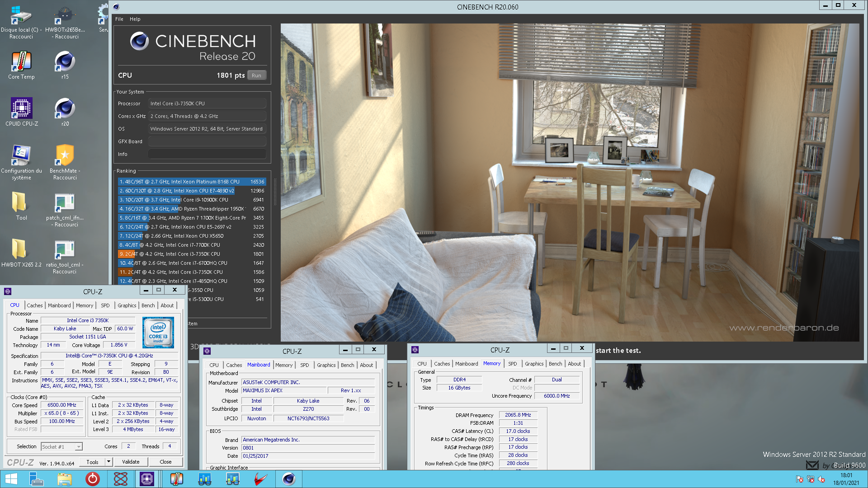Screen dimensions: 868x488
Task: Click Run next to the CPU score
Action: click(x=256, y=75)
